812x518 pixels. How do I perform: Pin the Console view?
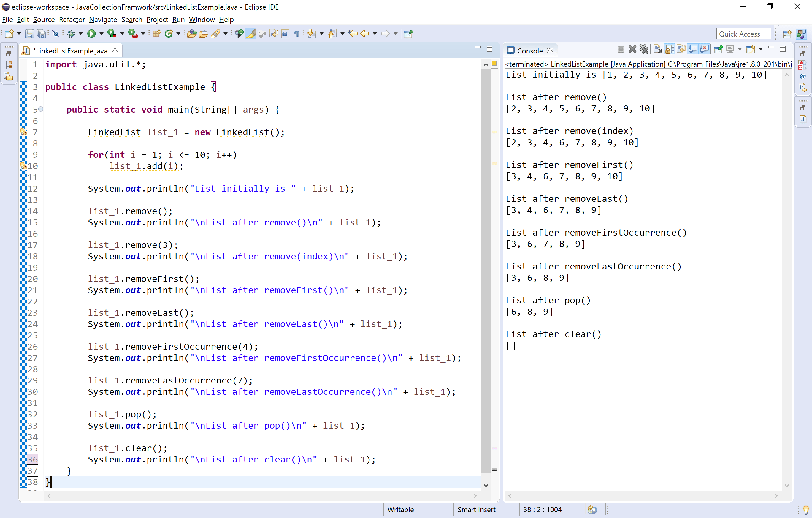click(718, 49)
